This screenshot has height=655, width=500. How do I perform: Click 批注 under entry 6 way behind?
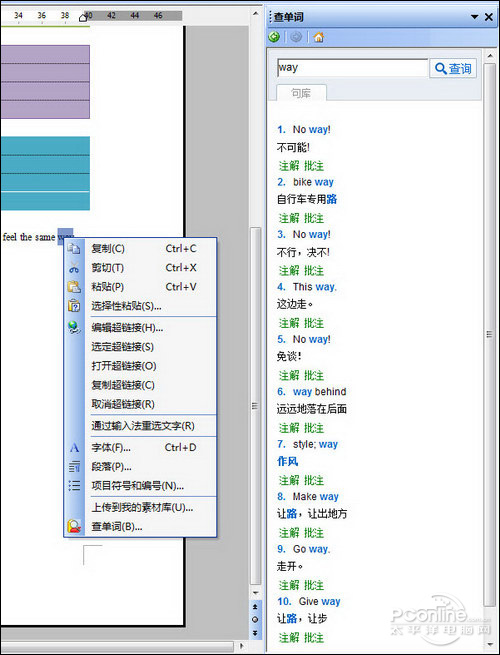click(x=314, y=428)
